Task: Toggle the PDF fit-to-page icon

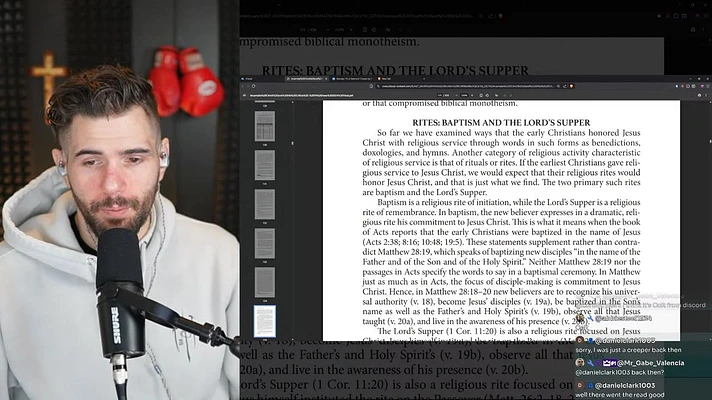Action: click(x=481, y=95)
